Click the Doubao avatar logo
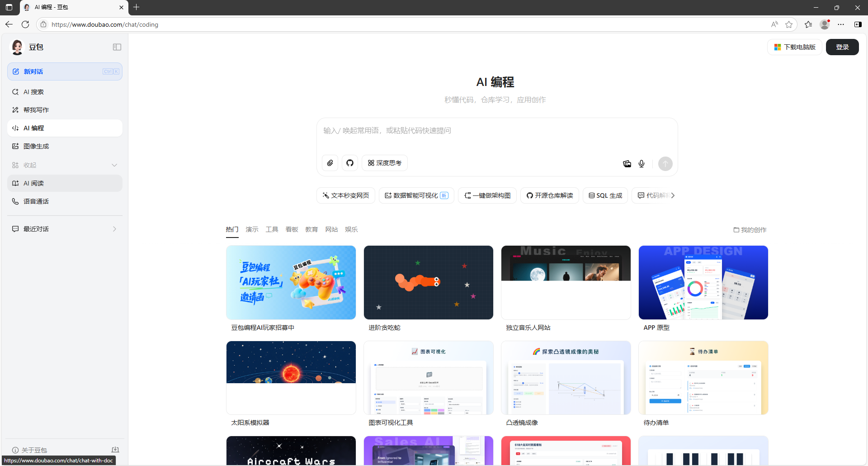This screenshot has height=466, width=868. pyautogui.click(x=17, y=47)
